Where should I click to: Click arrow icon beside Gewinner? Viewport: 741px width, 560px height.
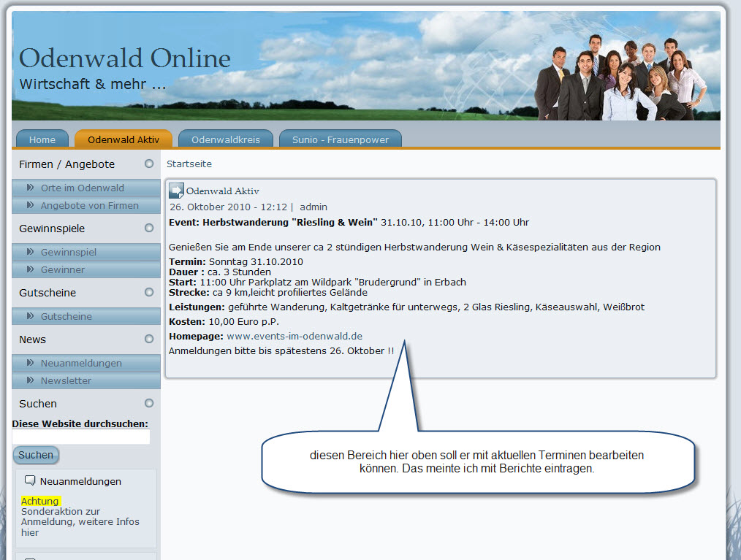(31, 269)
